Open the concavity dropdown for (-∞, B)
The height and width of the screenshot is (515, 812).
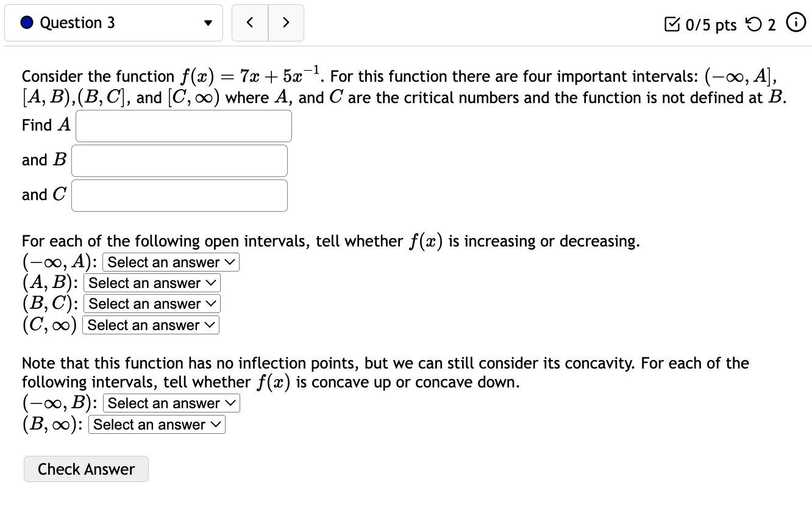click(x=171, y=403)
